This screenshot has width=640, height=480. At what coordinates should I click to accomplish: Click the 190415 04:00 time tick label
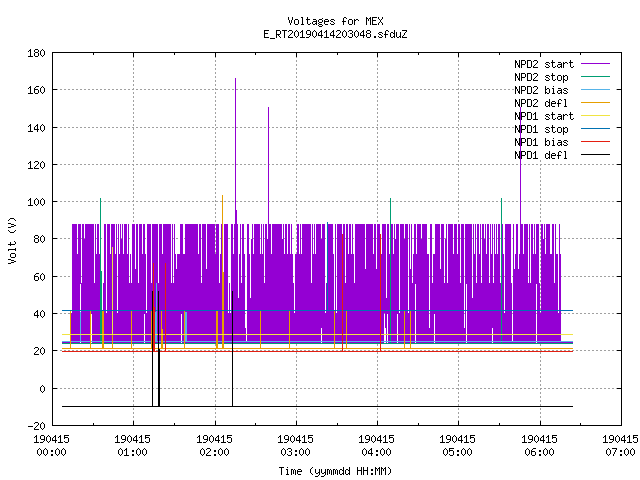tap(376, 446)
